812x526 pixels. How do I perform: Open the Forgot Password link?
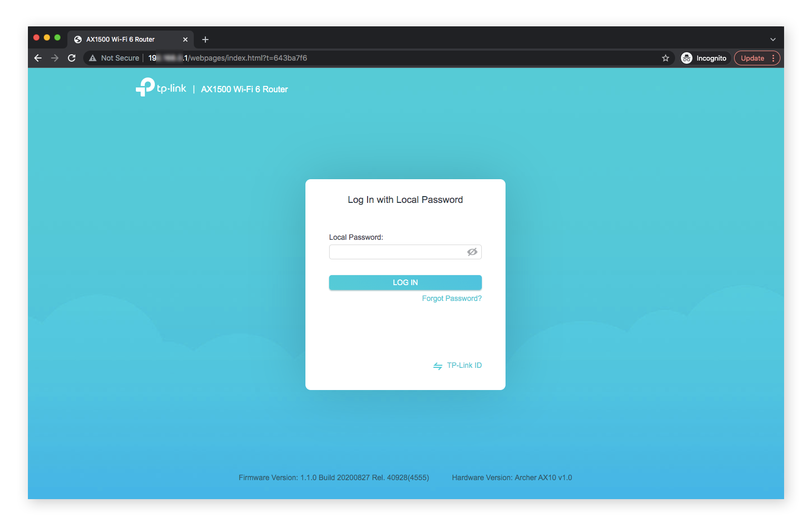[451, 298]
